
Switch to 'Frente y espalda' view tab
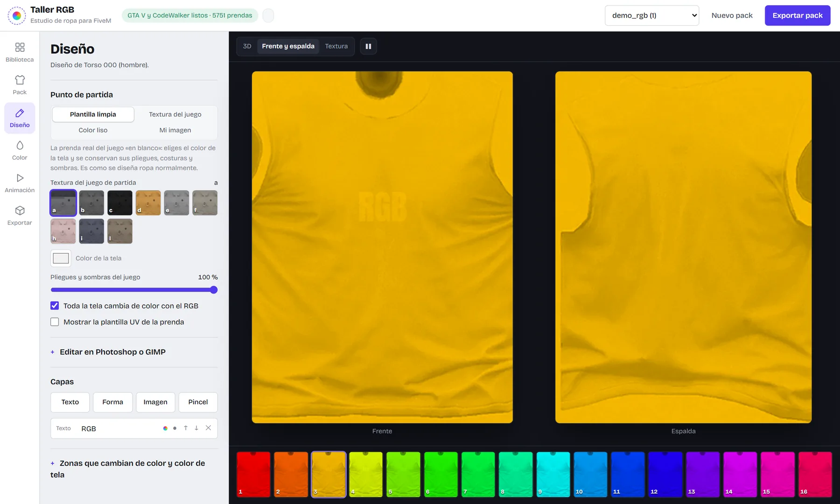coord(288,46)
